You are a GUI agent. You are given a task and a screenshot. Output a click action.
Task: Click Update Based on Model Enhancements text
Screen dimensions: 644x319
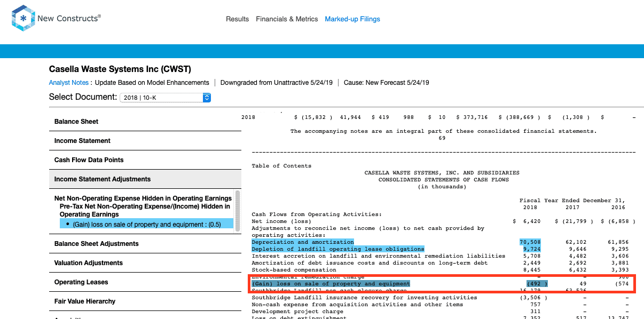152,83
